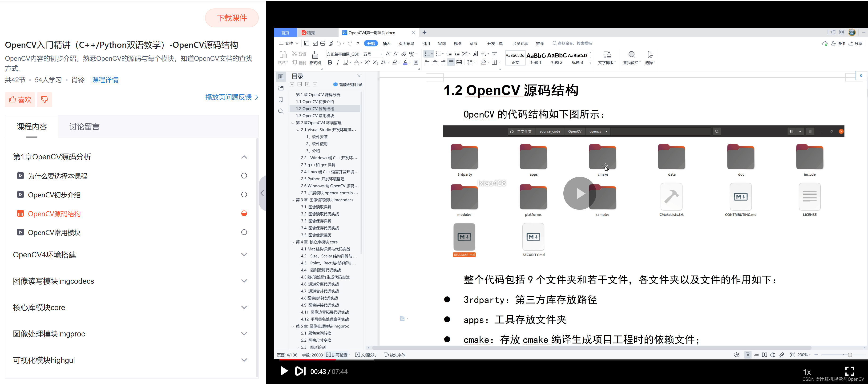The height and width of the screenshot is (384, 868).
Task: Click the center align icon
Action: (x=435, y=62)
